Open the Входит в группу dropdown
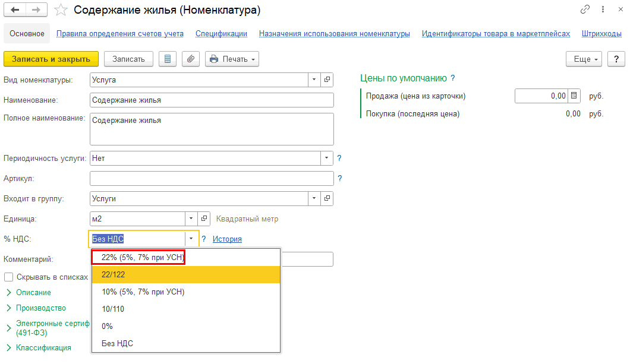 [x=314, y=199]
